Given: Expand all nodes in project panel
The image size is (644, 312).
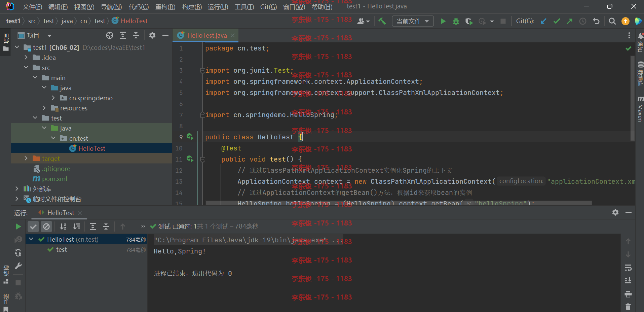Looking at the screenshot, I should pyautogui.click(x=123, y=35).
